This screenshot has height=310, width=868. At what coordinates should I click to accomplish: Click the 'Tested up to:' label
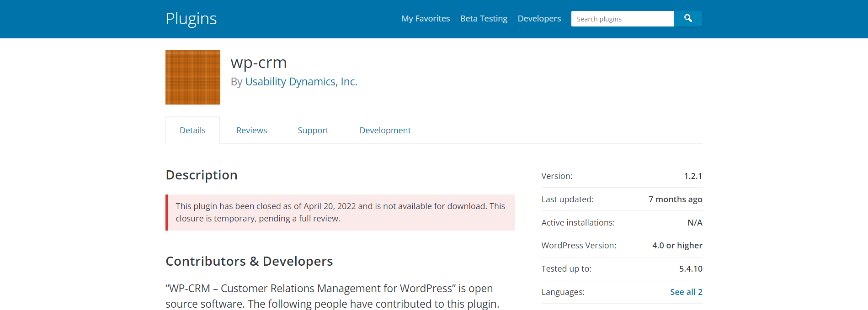tap(566, 269)
